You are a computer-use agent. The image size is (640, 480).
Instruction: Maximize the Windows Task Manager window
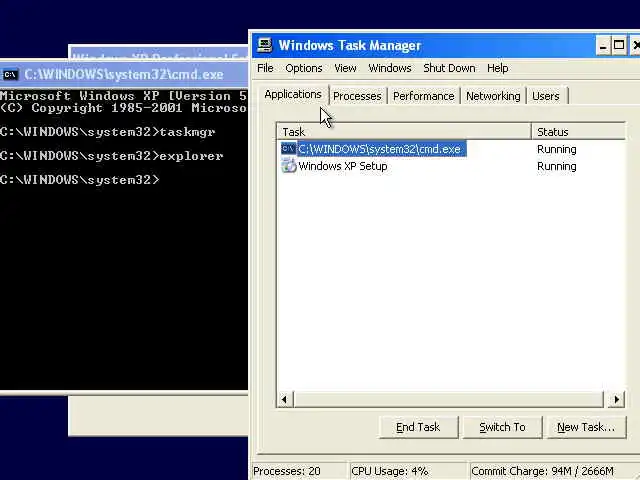tap(619, 46)
